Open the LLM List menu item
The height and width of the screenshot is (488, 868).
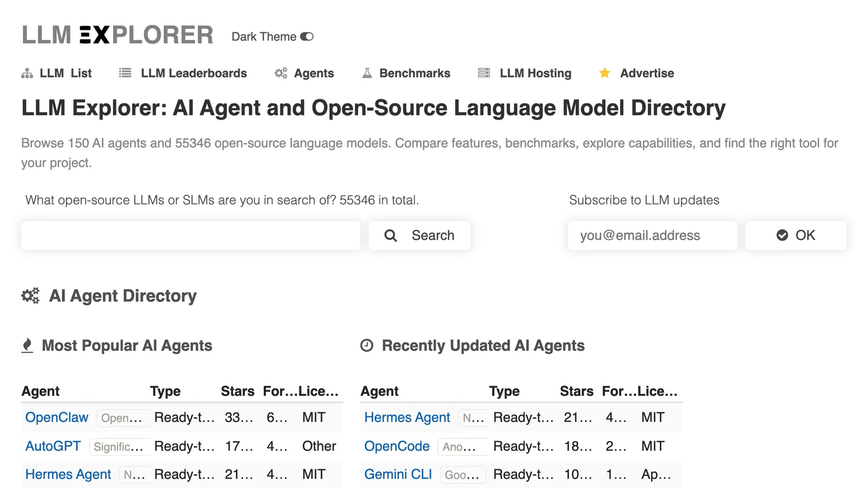pos(66,73)
